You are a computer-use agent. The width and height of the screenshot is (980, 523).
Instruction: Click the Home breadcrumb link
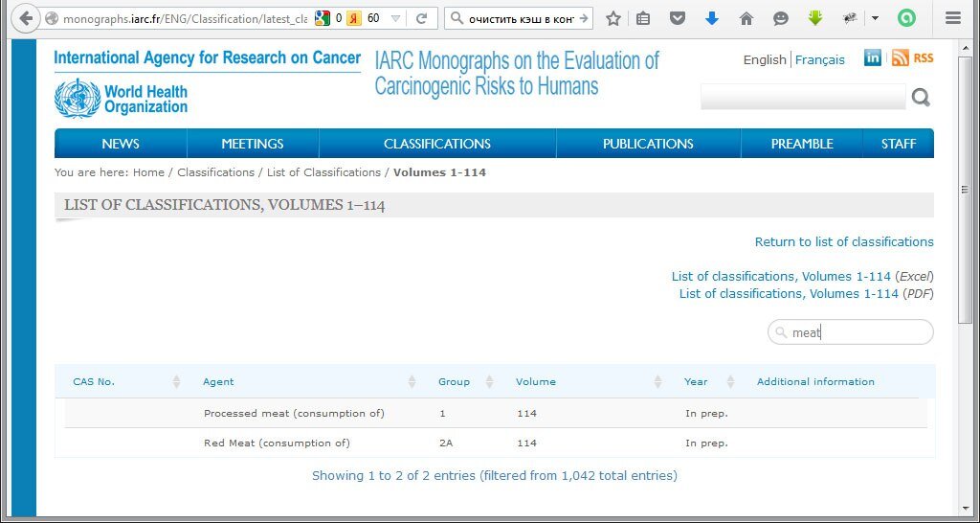pyautogui.click(x=148, y=172)
